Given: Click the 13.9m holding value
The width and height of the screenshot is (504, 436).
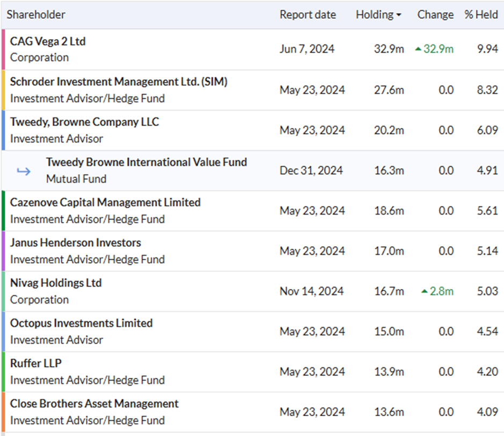Looking at the screenshot, I should (x=389, y=372).
